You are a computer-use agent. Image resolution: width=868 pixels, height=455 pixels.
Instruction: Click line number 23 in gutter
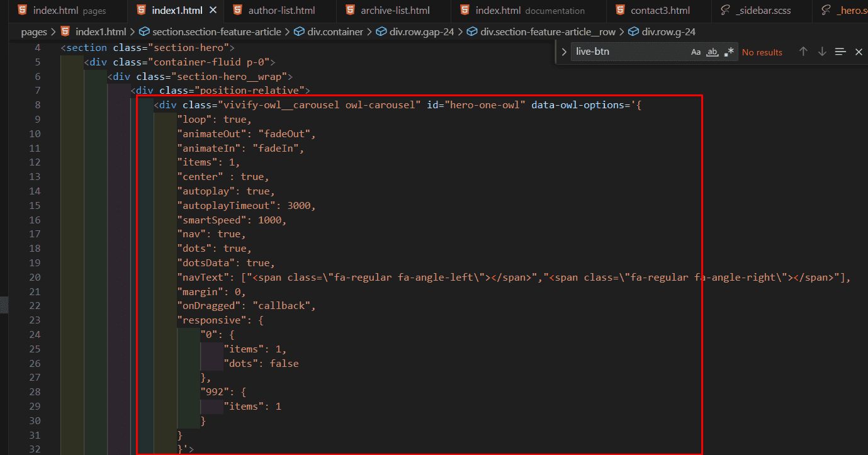tap(35, 320)
